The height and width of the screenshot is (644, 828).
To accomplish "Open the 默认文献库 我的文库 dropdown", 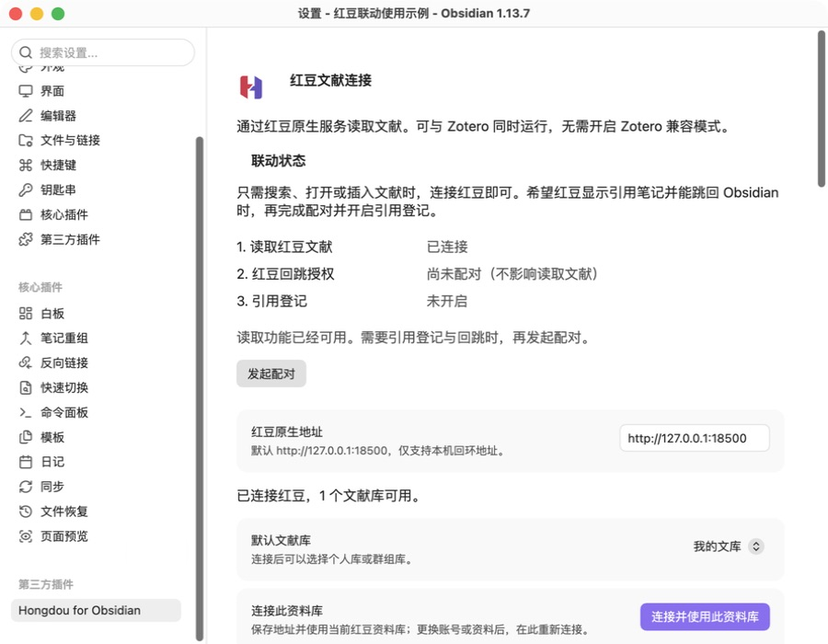I will coord(728,546).
